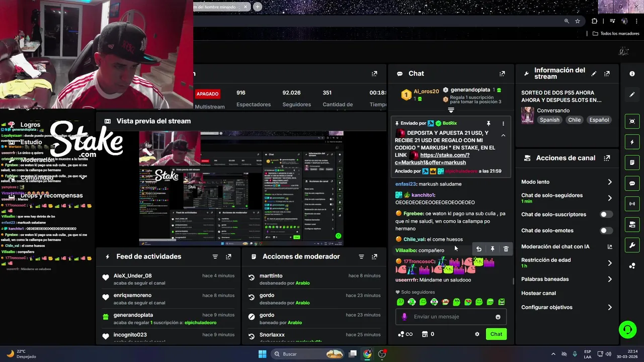The height and width of the screenshot is (362, 644).
Task: Open the info icon in right sidebar
Action: coord(632,73)
